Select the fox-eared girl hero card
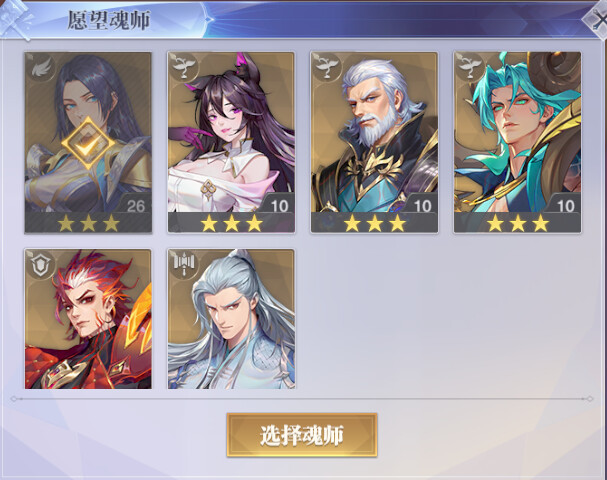The image size is (607, 480). coord(231,142)
